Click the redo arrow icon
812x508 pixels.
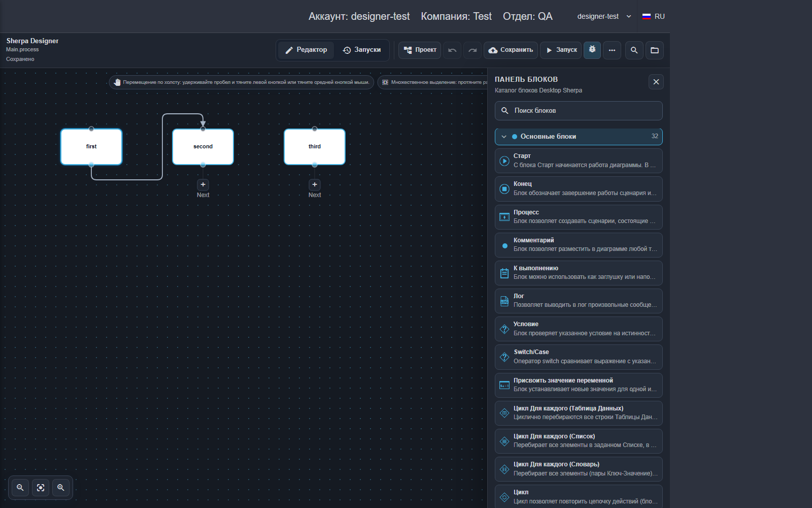pos(472,50)
